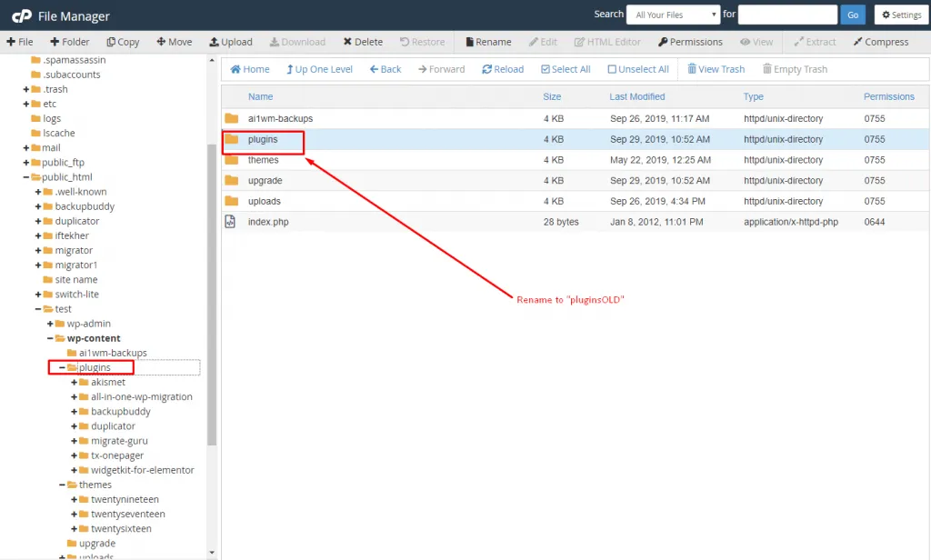Click Empty Trash
The image size is (931, 560).
tap(795, 69)
